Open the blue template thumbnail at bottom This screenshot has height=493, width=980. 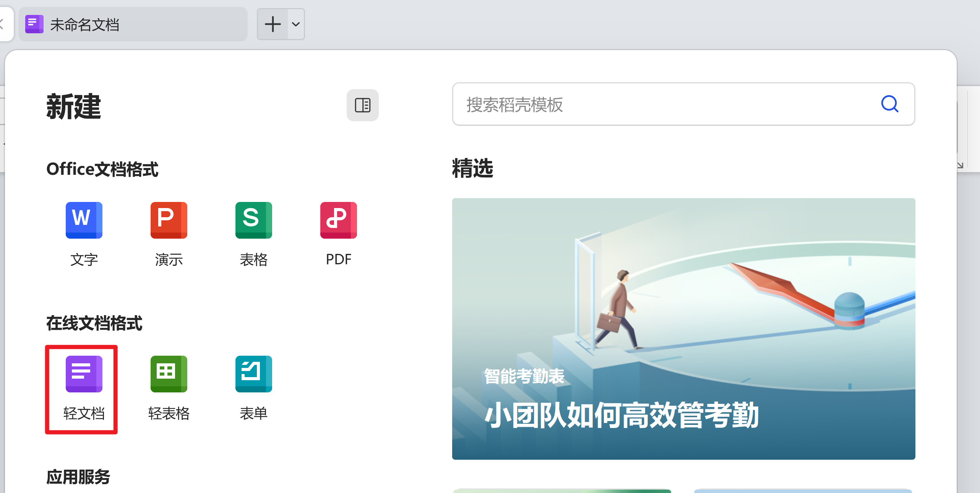pos(803,490)
